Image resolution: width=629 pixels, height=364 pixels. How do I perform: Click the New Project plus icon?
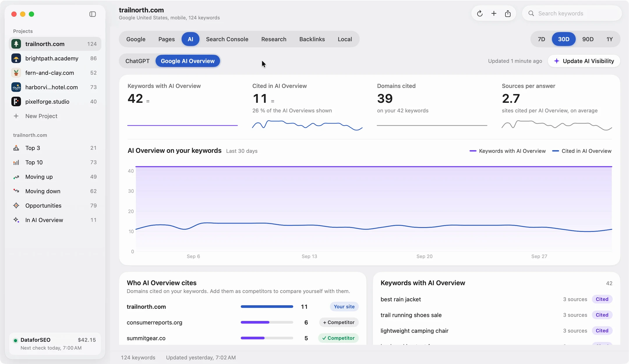pos(16,116)
